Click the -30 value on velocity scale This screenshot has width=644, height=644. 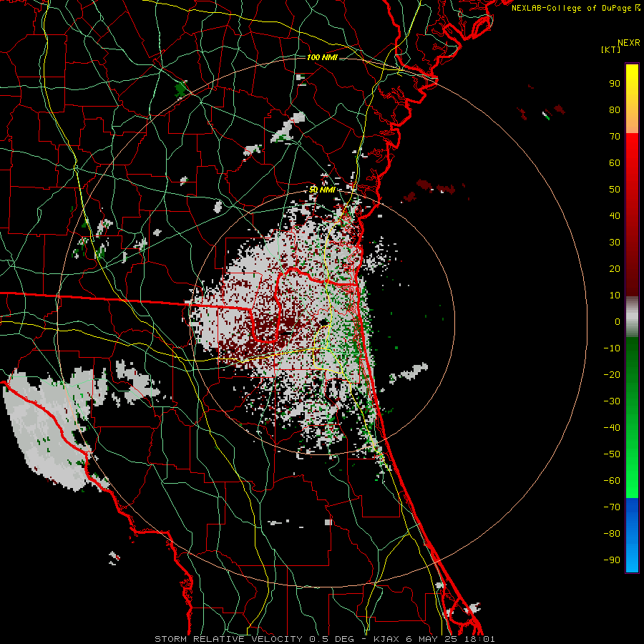(x=612, y=401)
